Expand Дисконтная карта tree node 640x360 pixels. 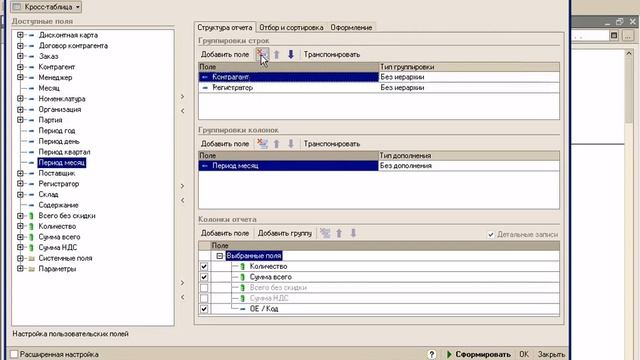[x=20, y=35]
